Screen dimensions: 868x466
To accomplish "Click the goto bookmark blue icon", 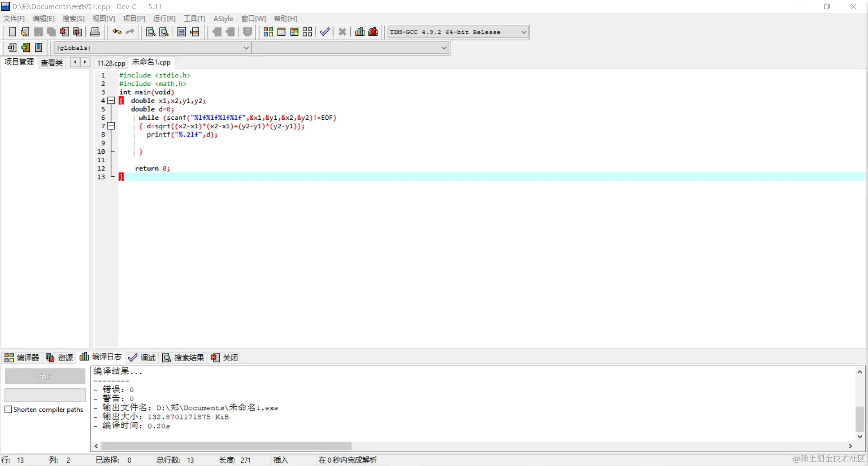I will pyautogui.click(x=38, y=47).
